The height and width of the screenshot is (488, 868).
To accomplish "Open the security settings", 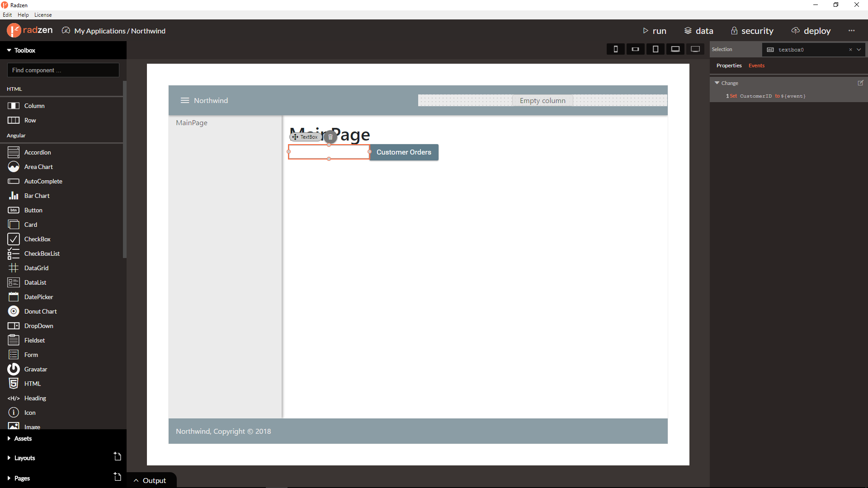I will 752,31.
